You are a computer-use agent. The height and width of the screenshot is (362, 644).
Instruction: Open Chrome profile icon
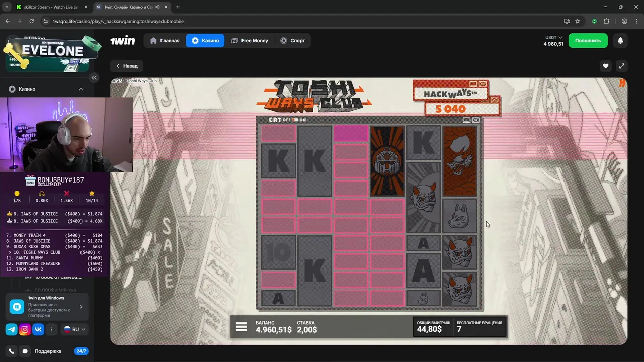click(624, 21)
